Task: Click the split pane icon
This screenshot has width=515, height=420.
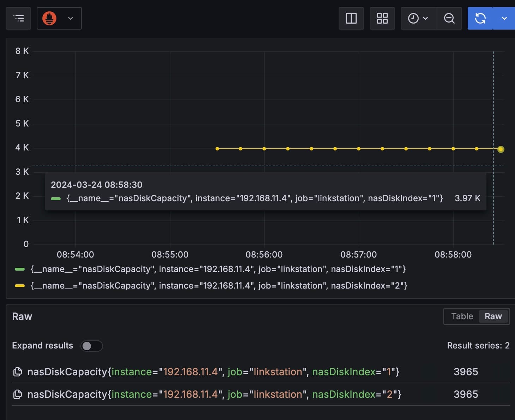Action: point(351,18)
